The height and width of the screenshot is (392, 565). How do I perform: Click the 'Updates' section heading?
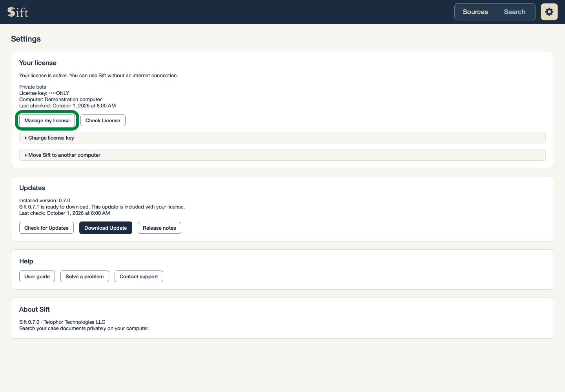click(32, 188)
